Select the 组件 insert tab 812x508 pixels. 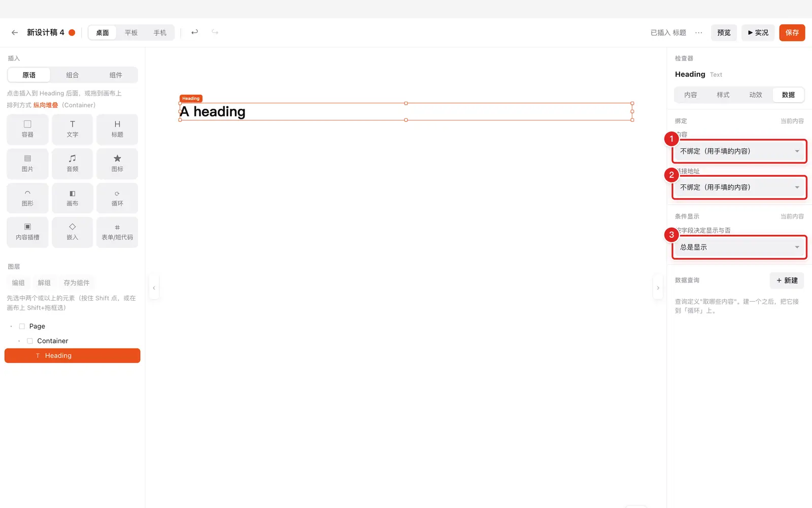pyautogui.click(x=116, y=75)
